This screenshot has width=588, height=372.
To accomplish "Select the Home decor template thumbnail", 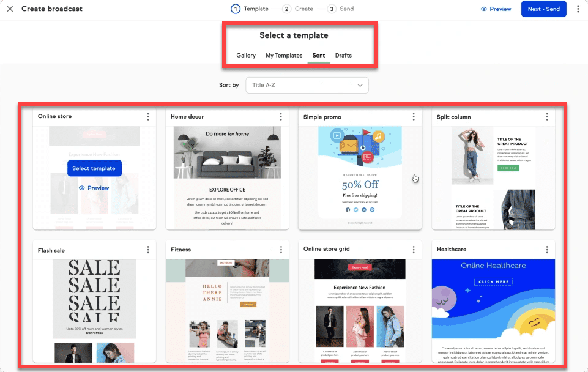I will (x=227, y=178).
